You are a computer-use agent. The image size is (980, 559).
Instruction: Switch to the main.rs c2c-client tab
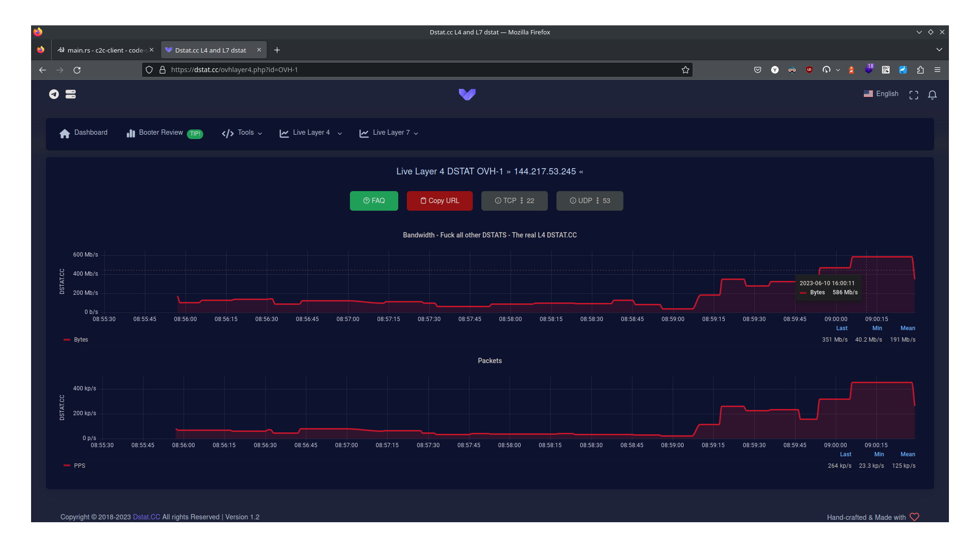[x=105, y=50]
